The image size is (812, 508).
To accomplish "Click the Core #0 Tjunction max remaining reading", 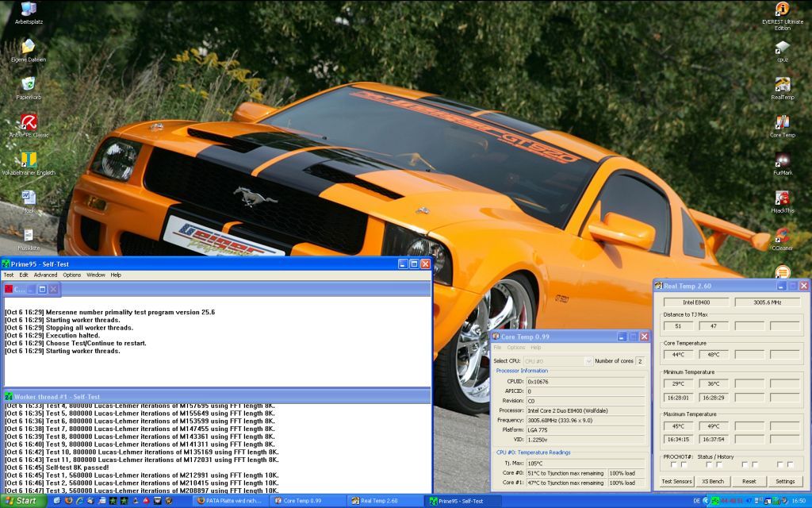I will tap(566, 473).
